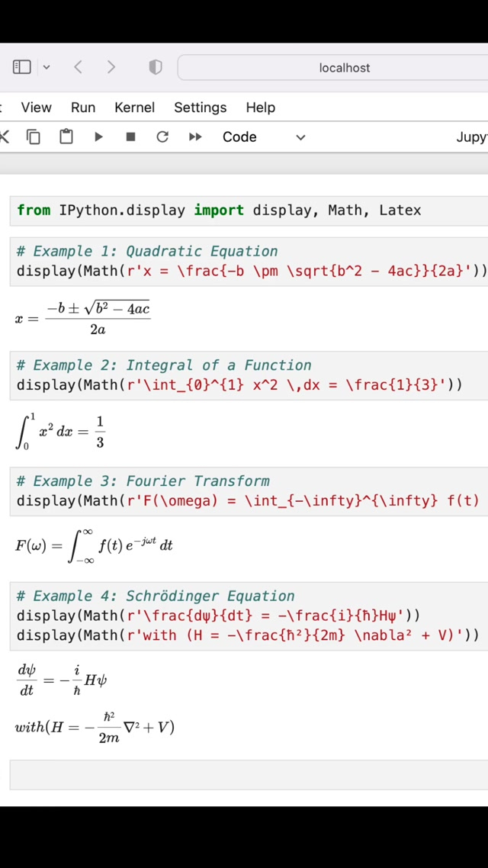Click the localhost address bar
This screenshot has width=488, height=868.
343,67
